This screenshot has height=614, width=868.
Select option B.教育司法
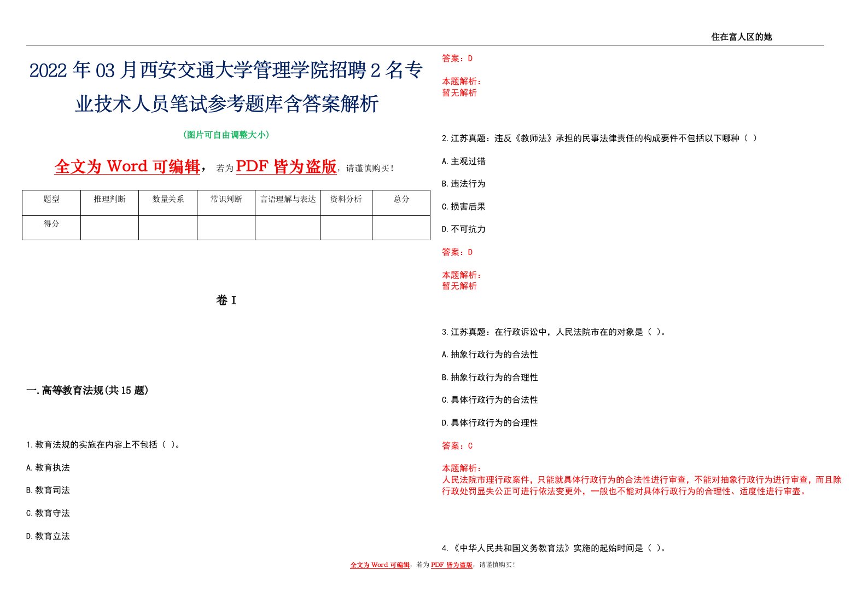tap(48, 490)
